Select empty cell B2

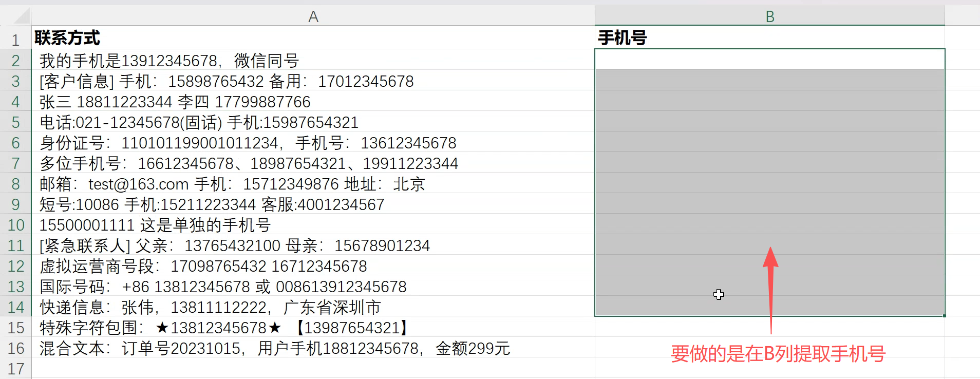769,60
